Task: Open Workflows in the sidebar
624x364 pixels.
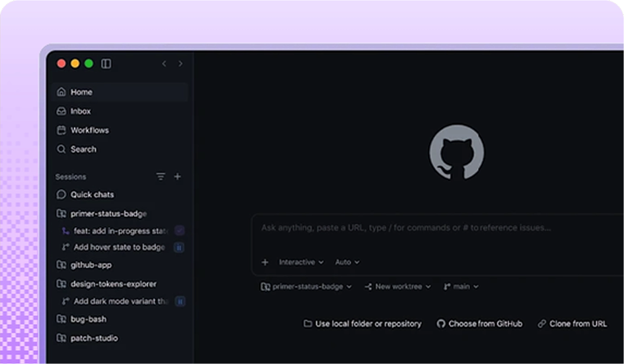Action: 120,130
